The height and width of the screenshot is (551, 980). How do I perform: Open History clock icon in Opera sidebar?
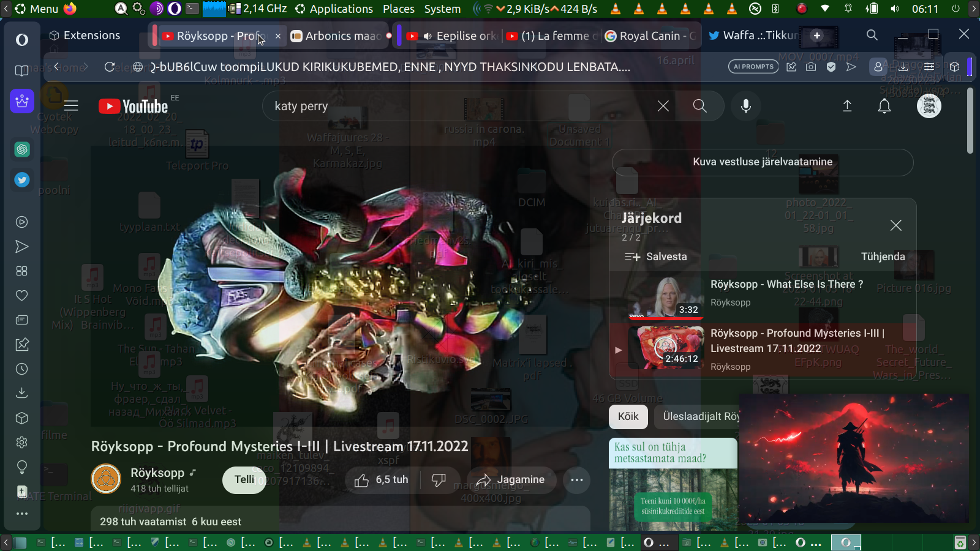click(x=22, y=369)
